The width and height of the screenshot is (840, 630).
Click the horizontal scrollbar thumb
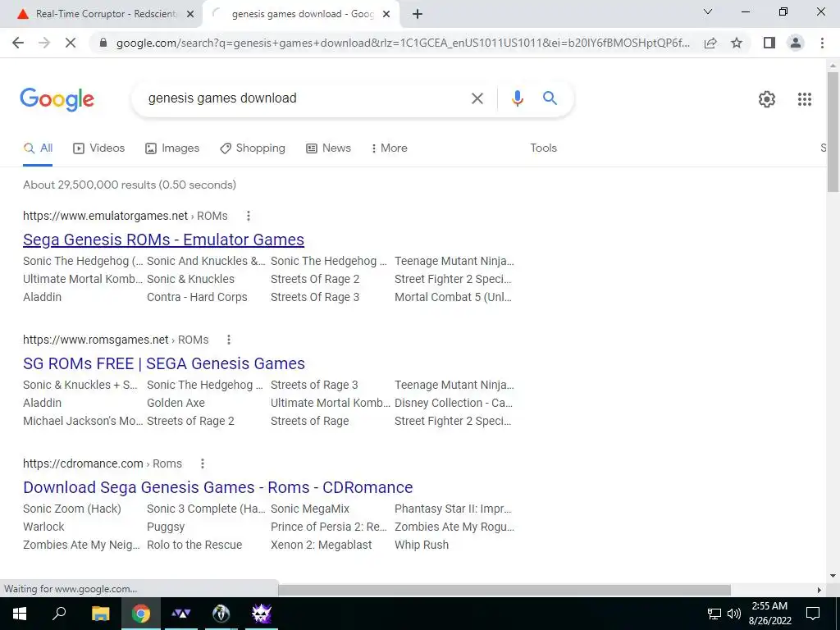(x=504, y=590)
